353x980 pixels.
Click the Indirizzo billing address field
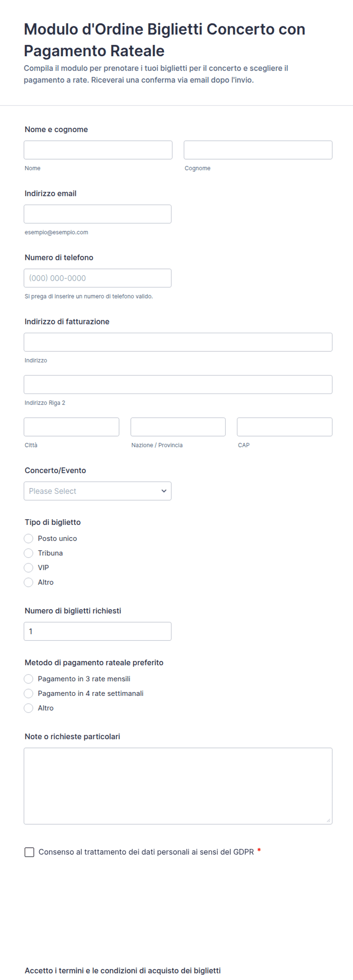pyautogui.click(x=178, y=342)
